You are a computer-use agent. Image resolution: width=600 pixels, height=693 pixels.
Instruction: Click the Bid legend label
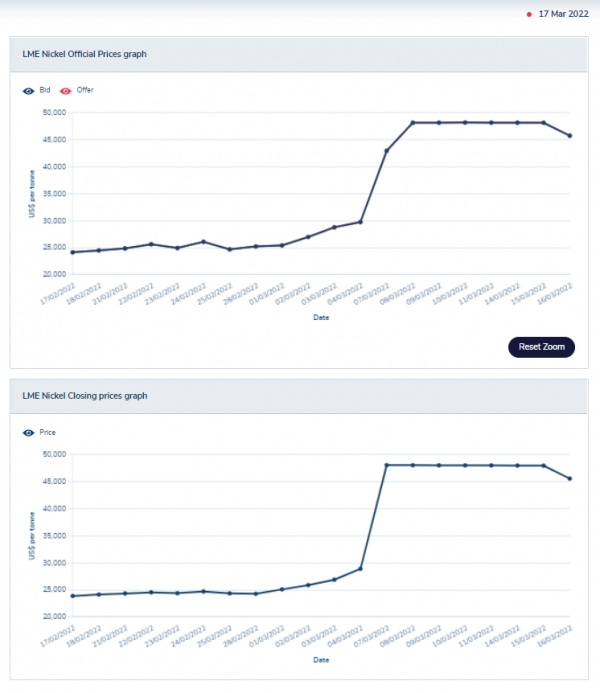(44, 90)
